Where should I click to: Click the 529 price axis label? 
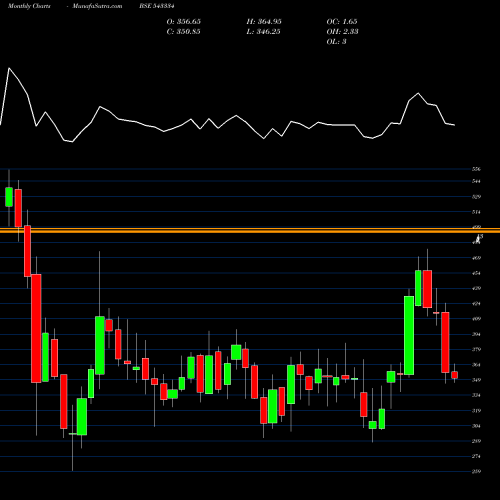476,197
